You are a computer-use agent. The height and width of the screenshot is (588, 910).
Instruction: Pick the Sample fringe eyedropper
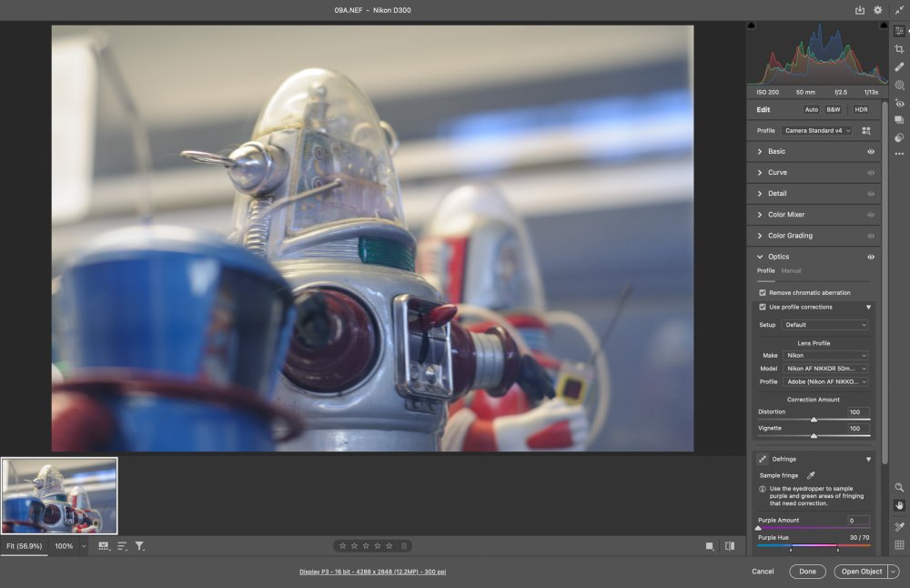coord(811,475)
